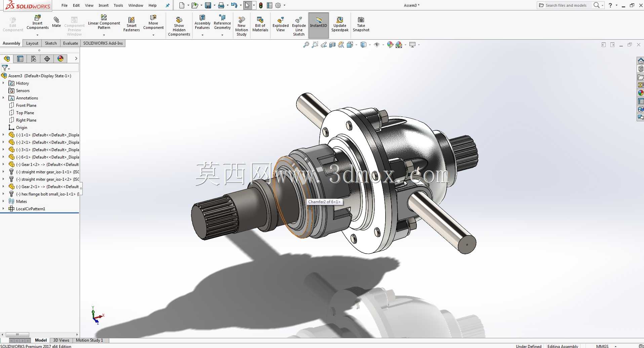The image size is (644, 348).
Task: Open View Orientation dropdown arrow
Action: (x=356, y=45)
